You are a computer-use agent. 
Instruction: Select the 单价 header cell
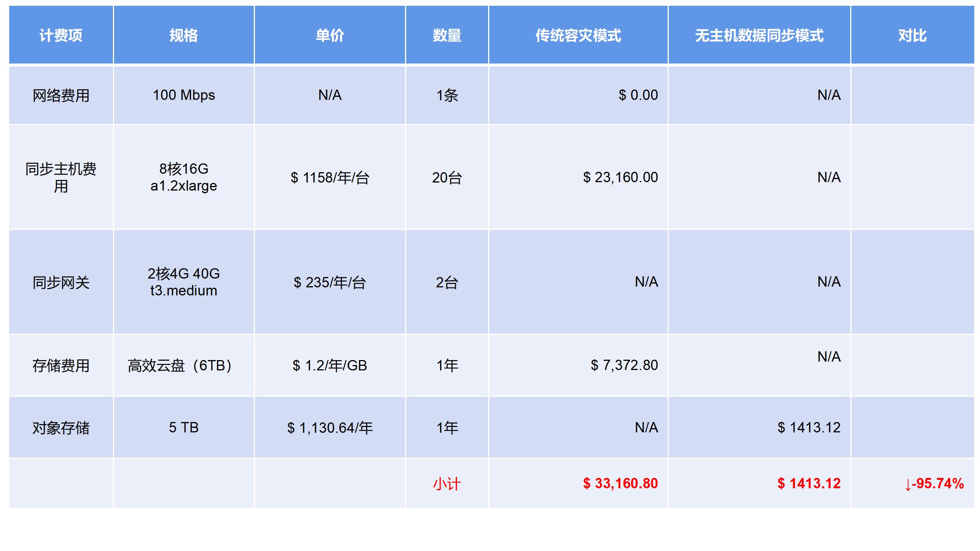coord(330,36)
